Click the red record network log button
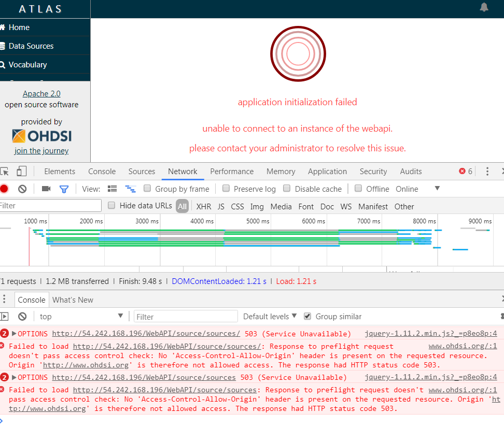The height and width of the screenshot is (427, 504). click(5, 189)
